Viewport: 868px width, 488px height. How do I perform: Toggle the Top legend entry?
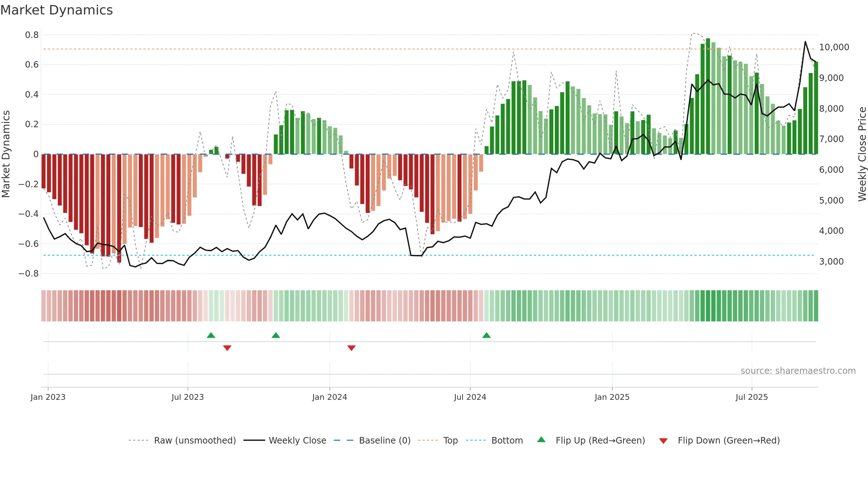438,440
